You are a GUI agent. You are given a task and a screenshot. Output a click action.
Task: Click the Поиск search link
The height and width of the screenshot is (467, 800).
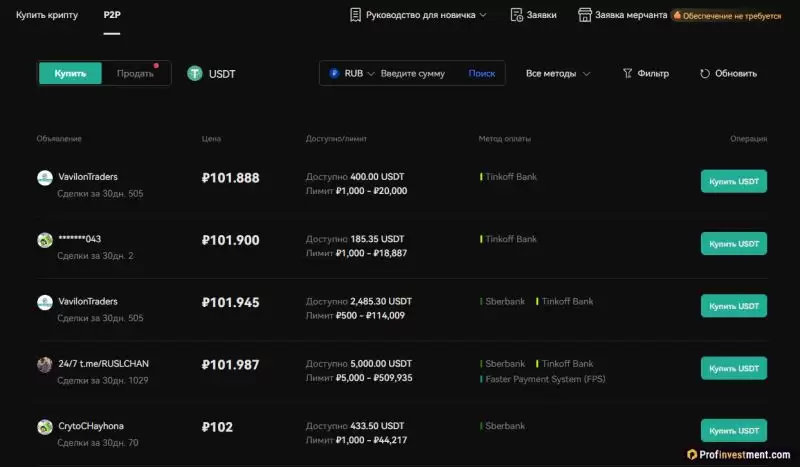tap(482, 74)
